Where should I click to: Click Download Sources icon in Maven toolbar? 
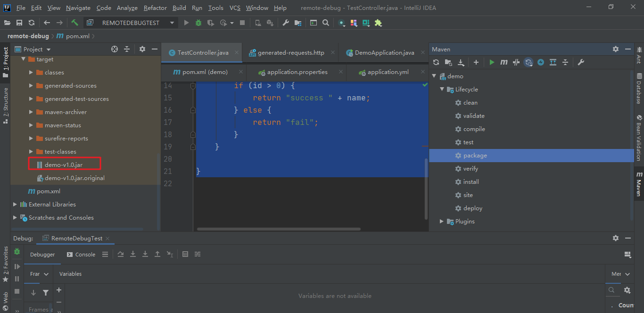click(461, 62)
